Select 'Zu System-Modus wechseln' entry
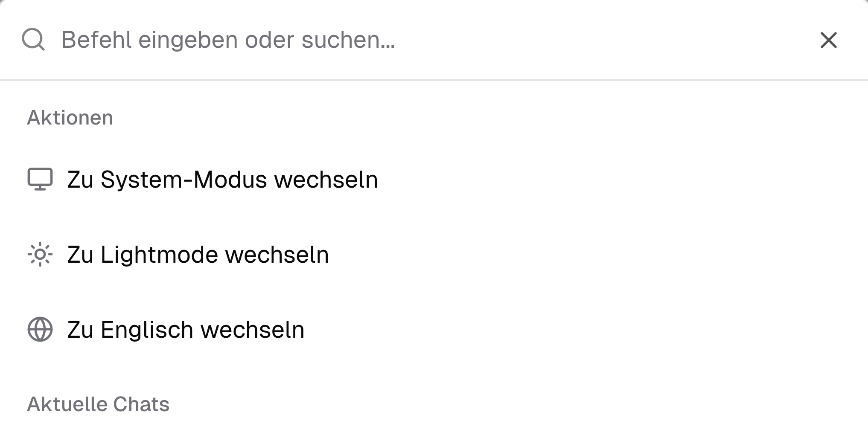 [x=222, y=179]
